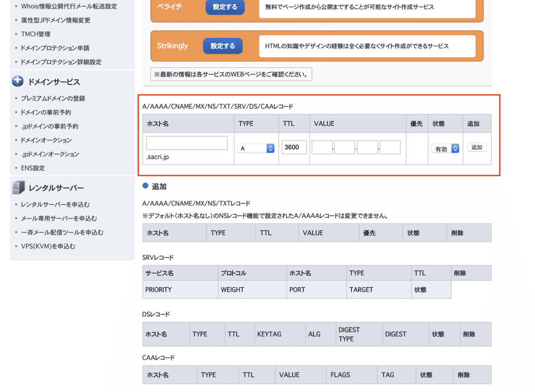Screen dimensions: 535x392
Task: Click the レンタルサーバー server icon
Action: coord(18,188)
